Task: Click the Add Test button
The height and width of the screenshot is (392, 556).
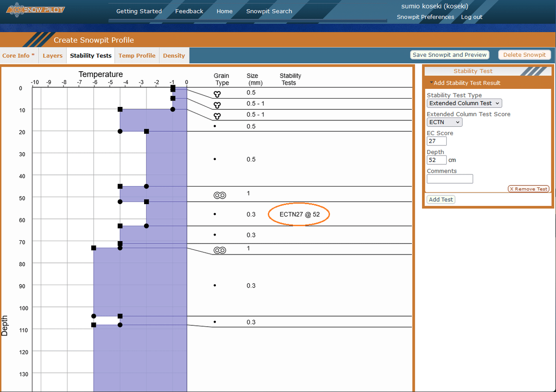Action: coord(441,199)
